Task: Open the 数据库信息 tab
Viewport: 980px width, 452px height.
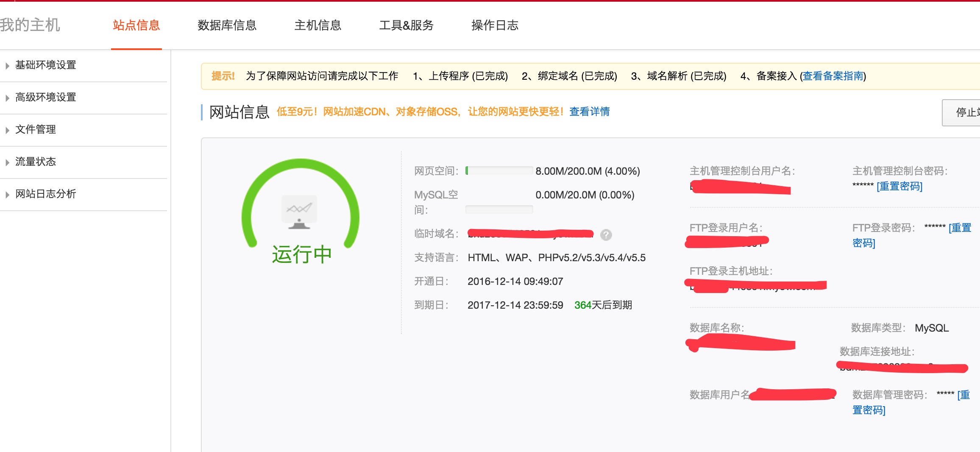Action: tap(227, 25)
